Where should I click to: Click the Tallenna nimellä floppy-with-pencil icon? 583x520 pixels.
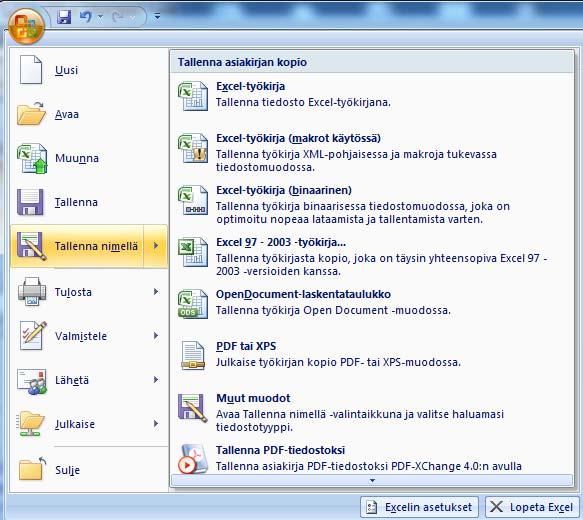click(x=32, y=246)
